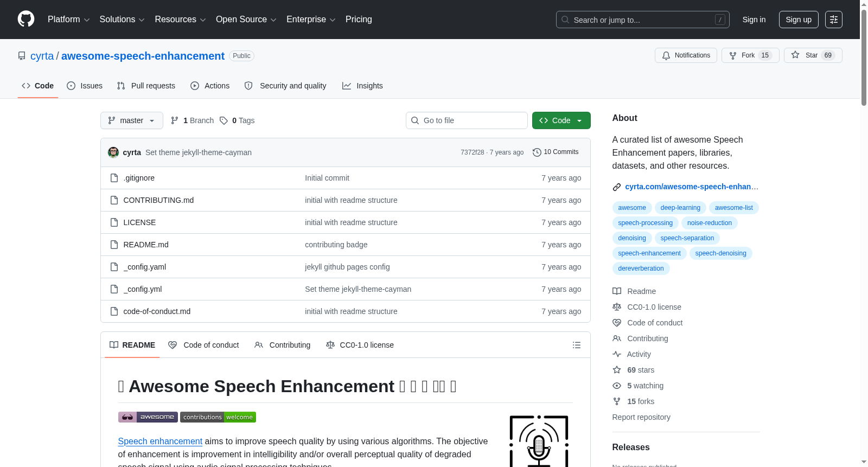This screenshot has width=868, height=467.
Task: Open the 7372f28 commit hash link
Action: (x=473, y=152)
